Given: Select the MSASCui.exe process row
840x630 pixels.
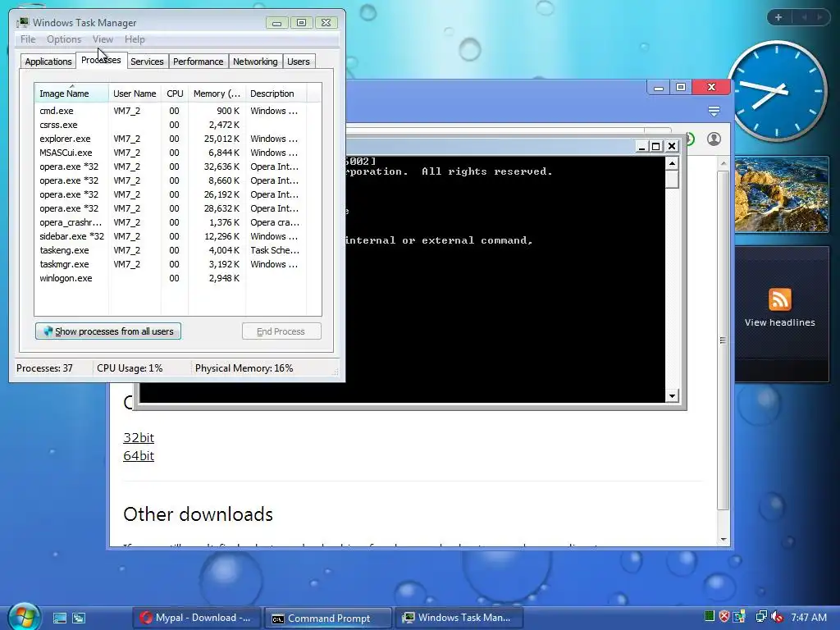Looking at the screenshot, I should click(x=171, y=153).
